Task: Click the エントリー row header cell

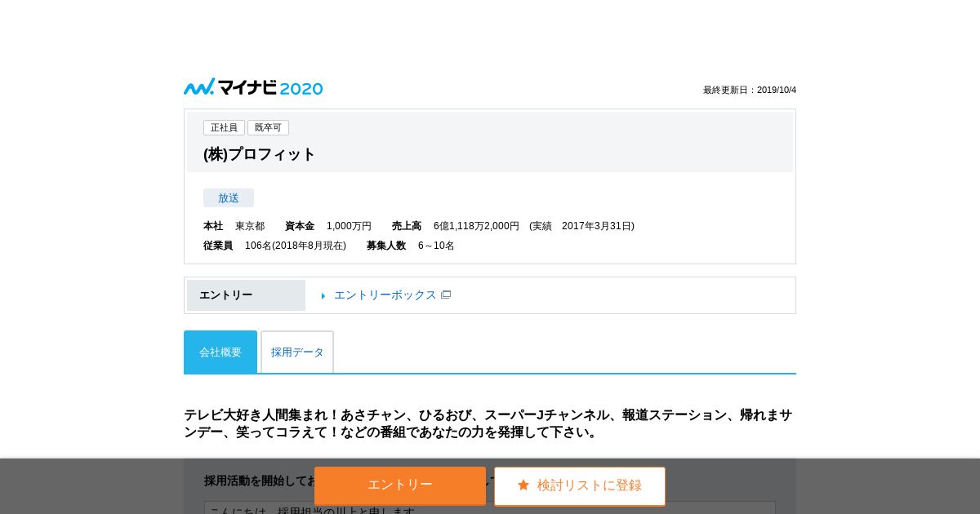Action: click(x=246, y=295)
